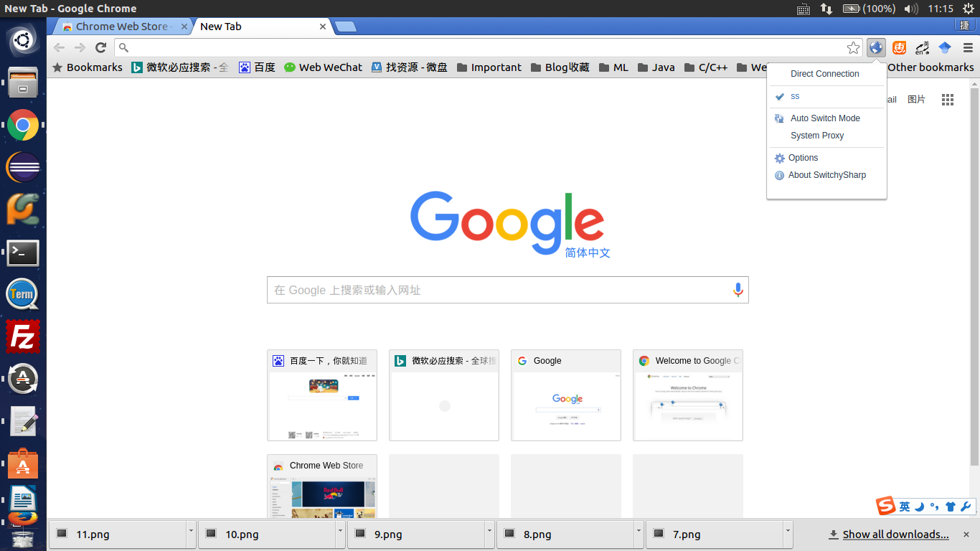This screenshot has height=551, width=980.
Task: Launch Files manager from dock
Action: [x=23, y=83]
